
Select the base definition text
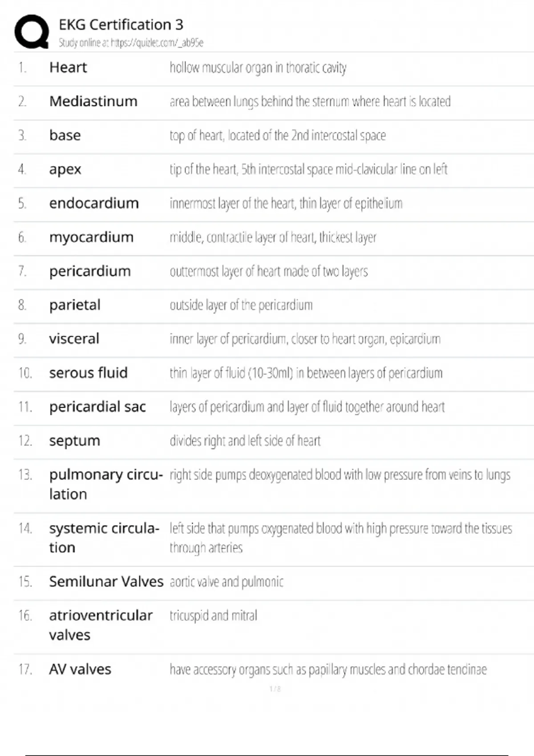277,135
